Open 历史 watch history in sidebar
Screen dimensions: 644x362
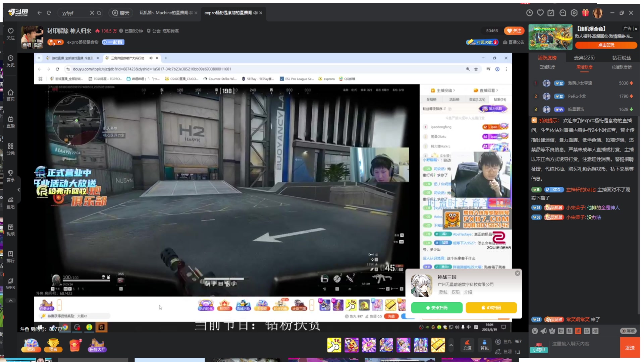pos(10,61)
